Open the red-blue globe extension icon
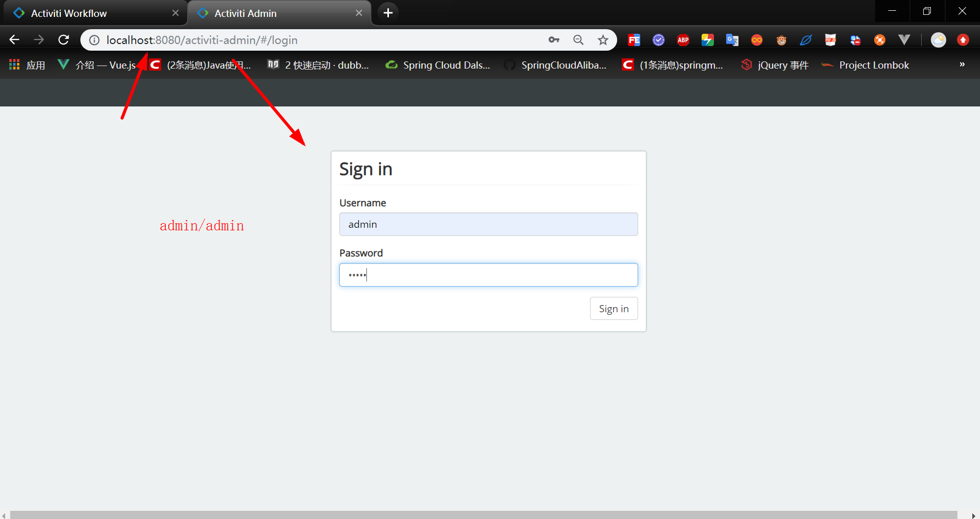 855,40
